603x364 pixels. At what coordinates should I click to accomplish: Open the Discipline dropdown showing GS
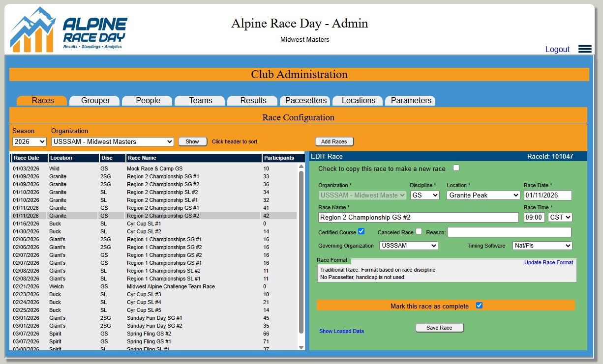coord(424,195)
